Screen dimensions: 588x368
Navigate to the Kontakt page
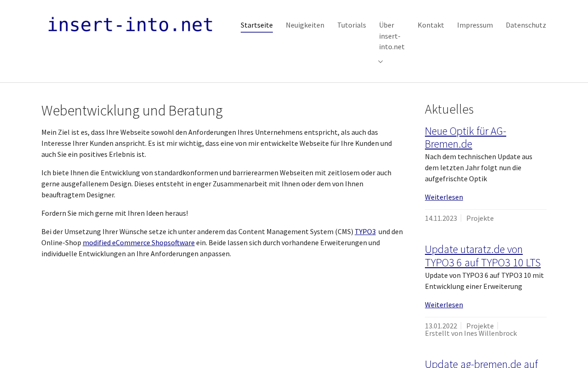point(431,25)
